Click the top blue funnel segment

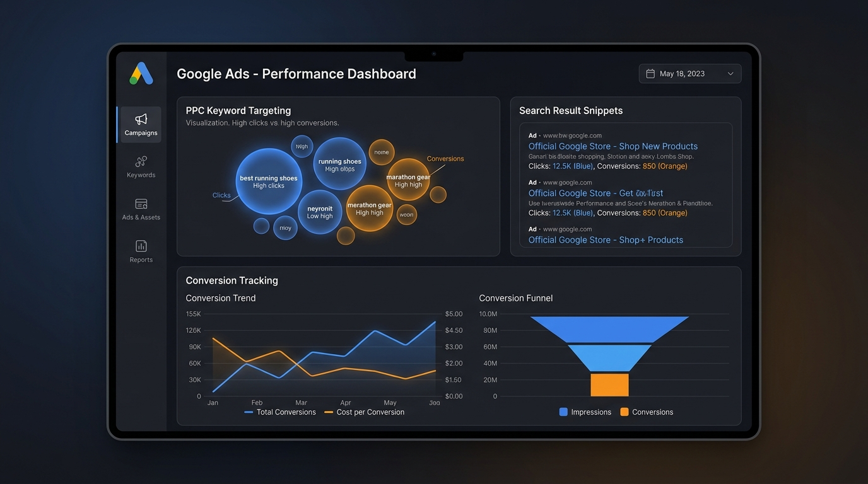609,329
